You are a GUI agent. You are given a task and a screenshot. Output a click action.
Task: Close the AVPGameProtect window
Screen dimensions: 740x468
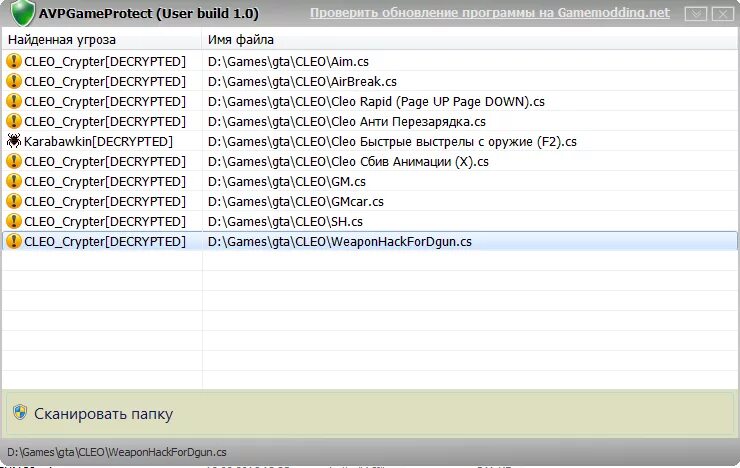(723, 14)
